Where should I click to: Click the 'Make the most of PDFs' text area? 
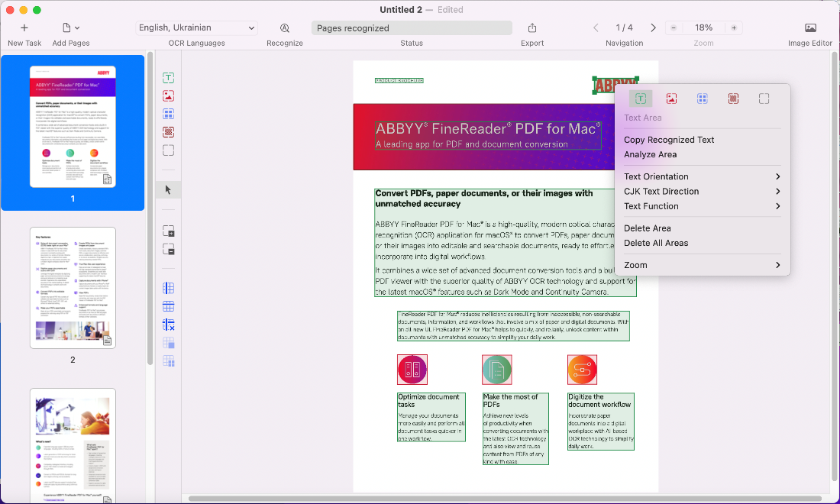click(515, 428)
